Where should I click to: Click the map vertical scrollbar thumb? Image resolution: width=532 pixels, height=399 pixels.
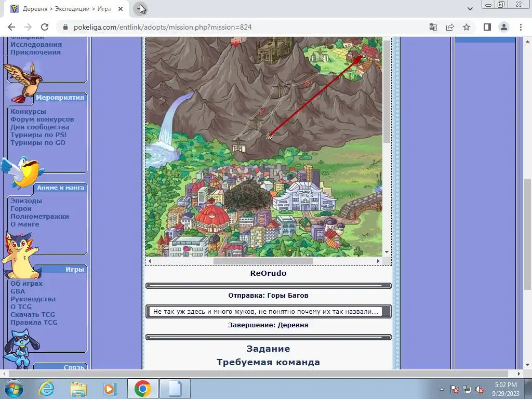click(387, 91)
